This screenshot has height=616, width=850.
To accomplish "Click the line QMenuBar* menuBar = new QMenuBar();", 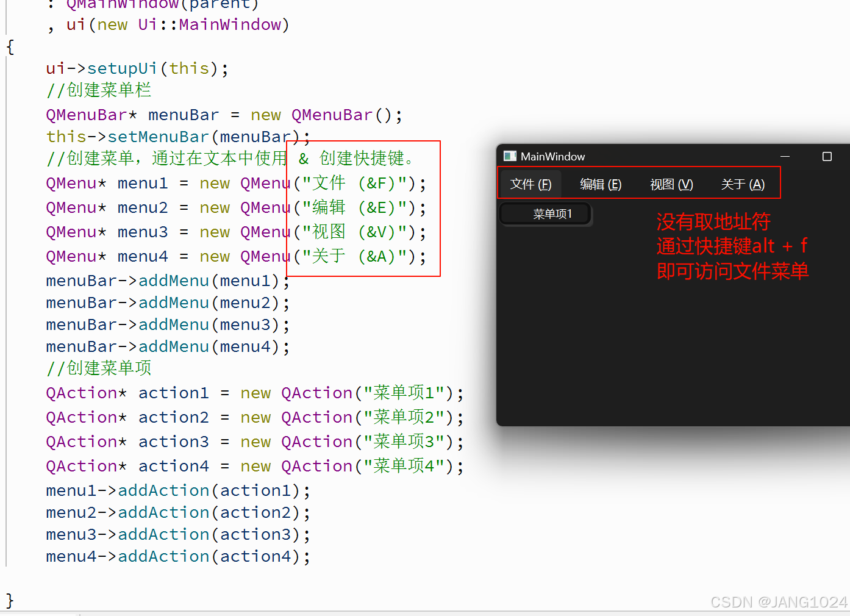I will pos(224,115).
